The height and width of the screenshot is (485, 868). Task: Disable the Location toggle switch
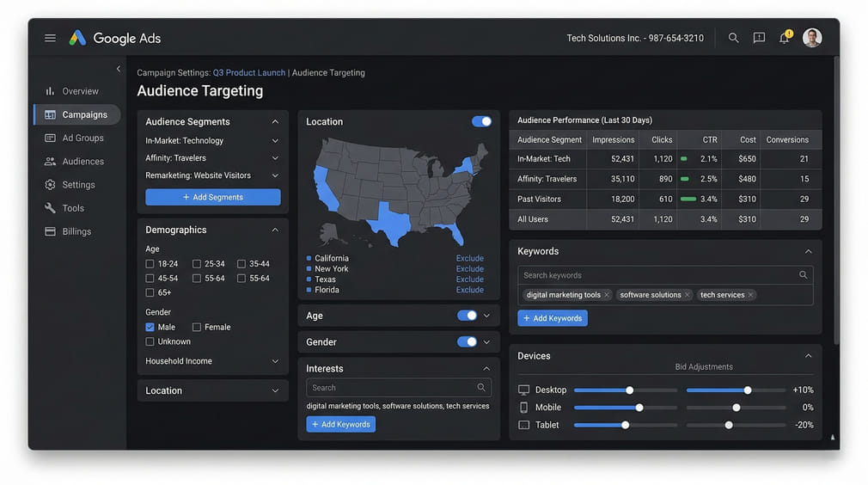coord(482,122)
